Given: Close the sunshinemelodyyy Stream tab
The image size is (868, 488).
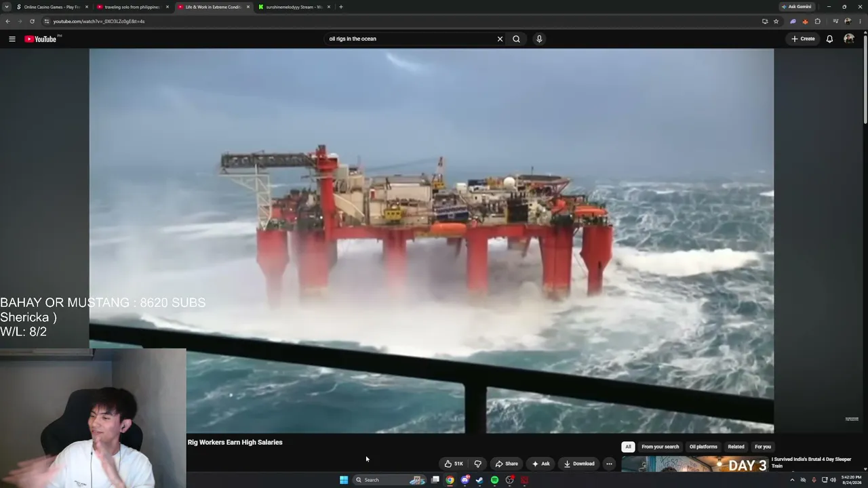Looking at the screenshot, I should pos(329,7).
